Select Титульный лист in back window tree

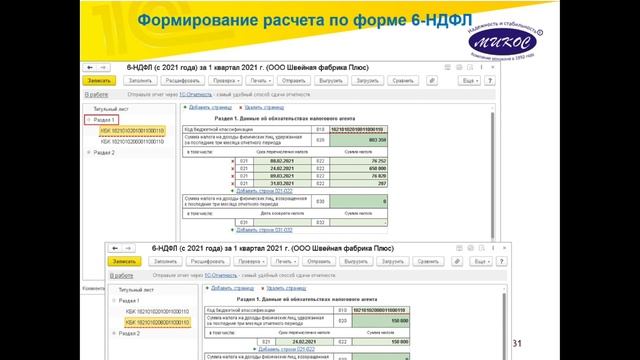click(x=111, y=109)
